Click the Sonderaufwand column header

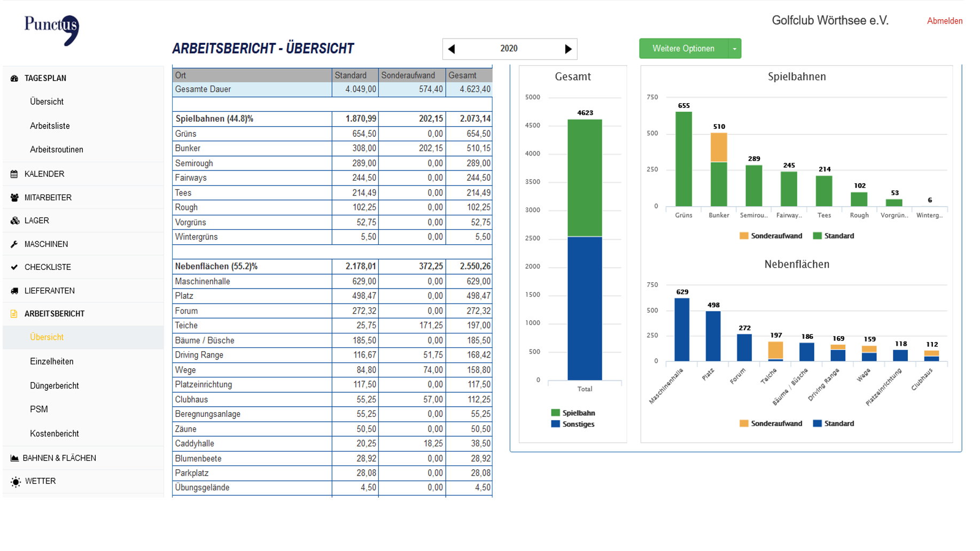(412, 75)
